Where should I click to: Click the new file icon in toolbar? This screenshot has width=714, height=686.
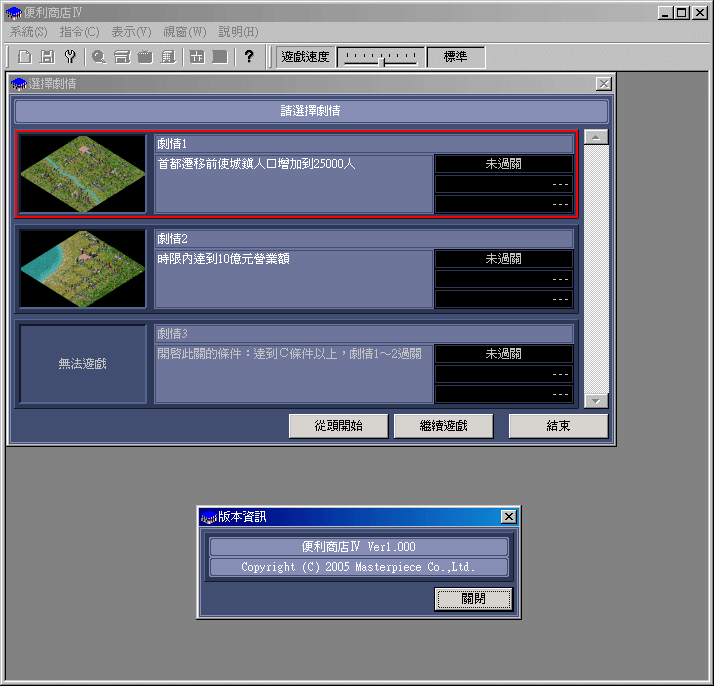pyautogui.click(x=25, y=57)
